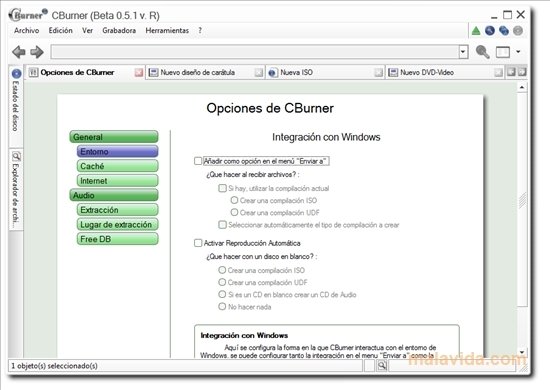This screenshot has height=390, width=550.
Task: Open the Estado del disco side panel
Action: point(16,101)
